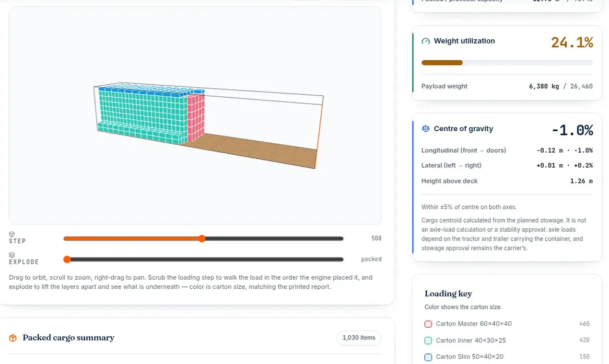Click the Carton Inner 40×30×25 label

point(471,341)
